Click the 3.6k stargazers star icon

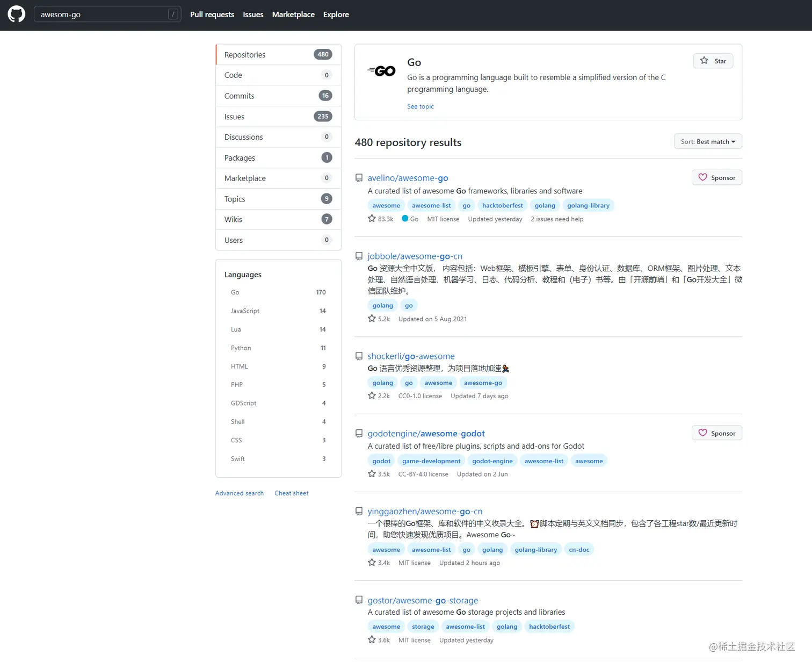(372, 640)
